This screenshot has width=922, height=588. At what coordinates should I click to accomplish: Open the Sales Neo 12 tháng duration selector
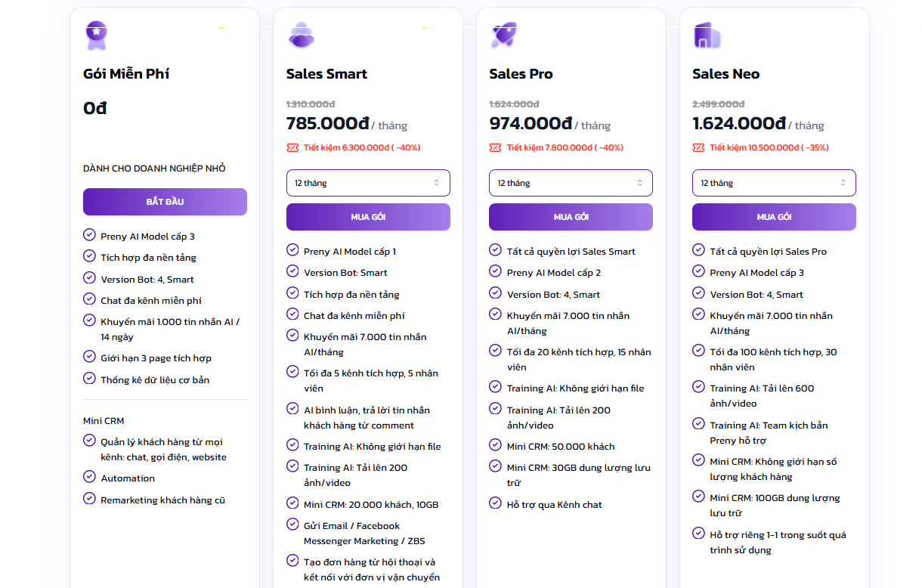[774, 183]
